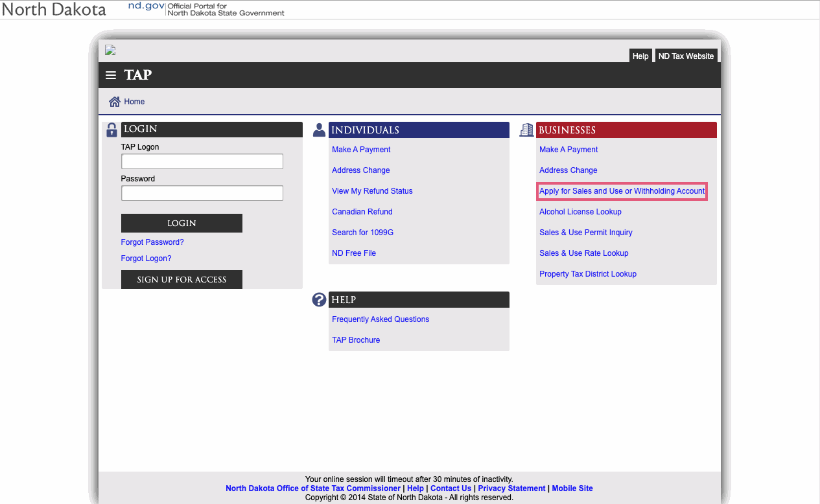Open North Dakota Office of State Tax Commissioner link
The height and width of the screenshot is (504, 820).
pyautogui.click(x=313, y=488)
